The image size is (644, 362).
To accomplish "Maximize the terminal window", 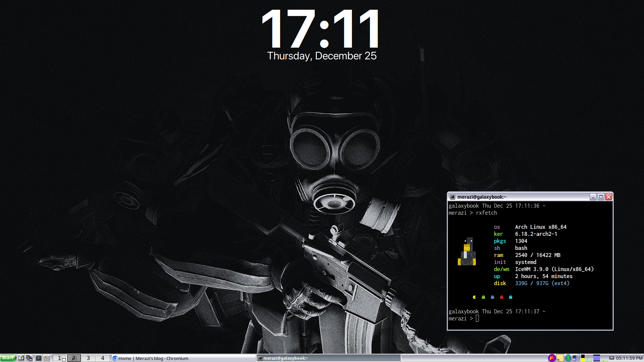I will pos(600,197).
